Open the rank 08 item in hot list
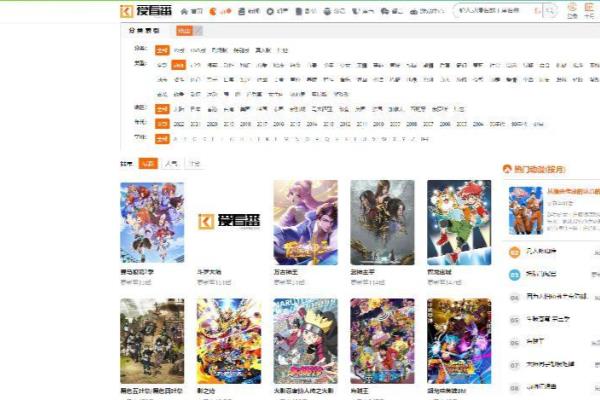The width and height of the screenshot is (600, 400). click(x=541, y=387)
